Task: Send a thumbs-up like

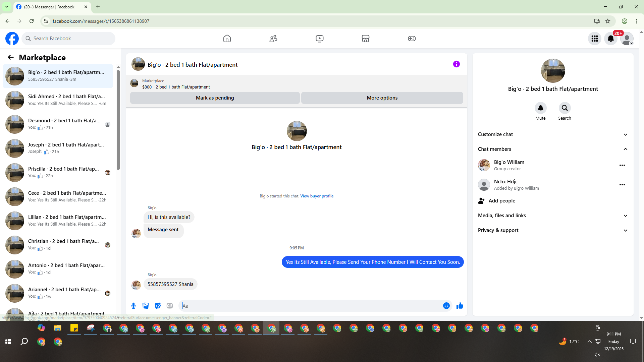Action: (460, 306)
